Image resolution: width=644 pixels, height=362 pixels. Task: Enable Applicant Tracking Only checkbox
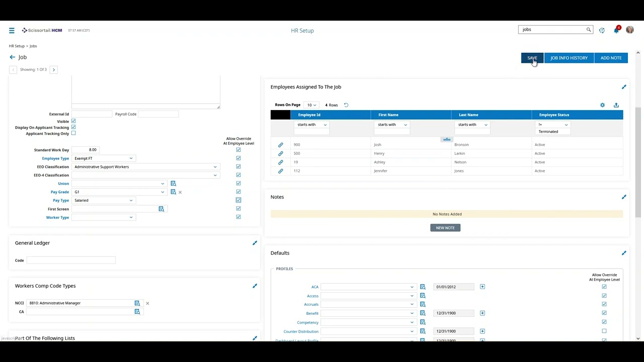(x=73, y=133)
